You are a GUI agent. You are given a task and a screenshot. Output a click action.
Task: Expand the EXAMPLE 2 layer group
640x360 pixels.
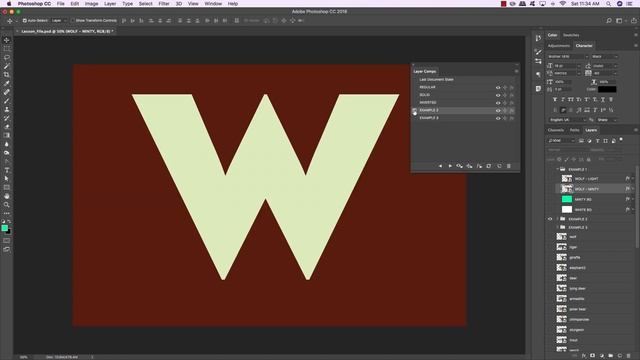pyautogui.click(x=558, y=219)
